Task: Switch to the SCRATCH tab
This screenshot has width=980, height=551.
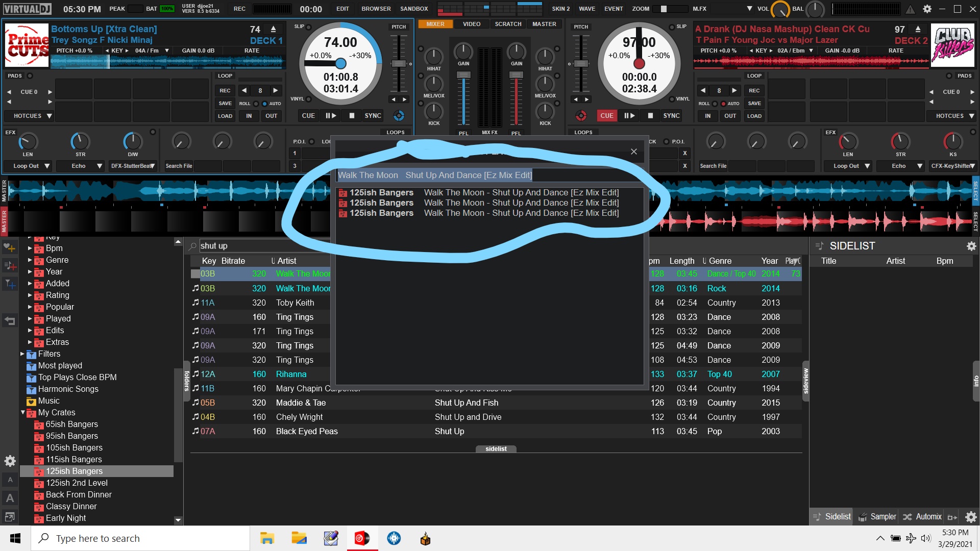Action: [508, 24]
